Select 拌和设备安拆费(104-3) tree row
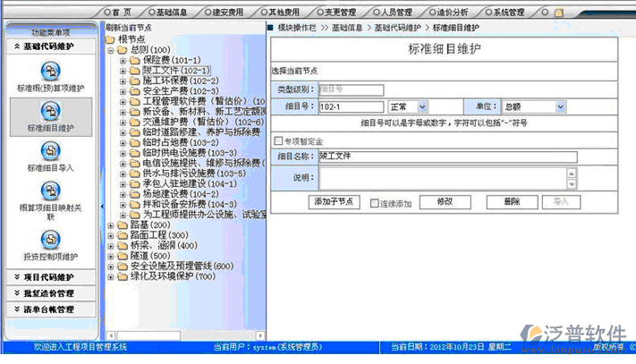 click(190, 204)
